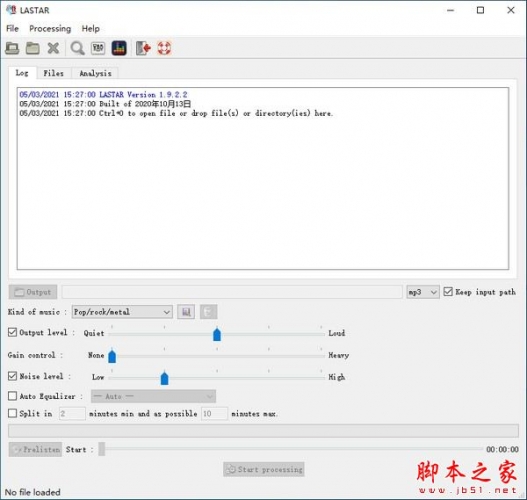Viewport: 527px width, 500px height.
Task: Click the Prelisten button
Action: (x=35, y=449)
